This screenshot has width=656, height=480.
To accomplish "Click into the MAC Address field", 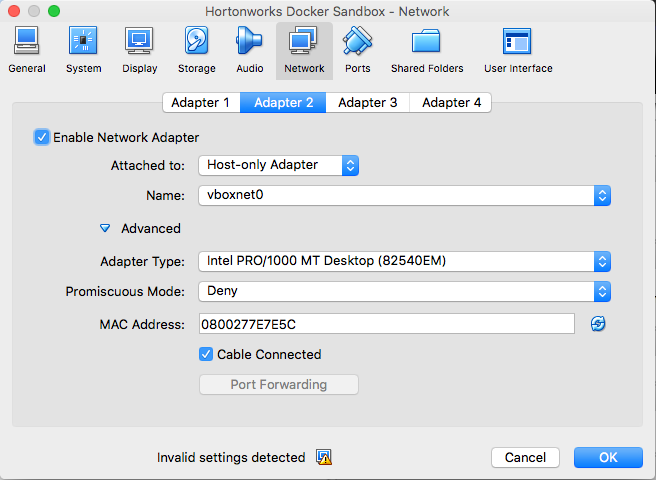I will click(387, 324).
